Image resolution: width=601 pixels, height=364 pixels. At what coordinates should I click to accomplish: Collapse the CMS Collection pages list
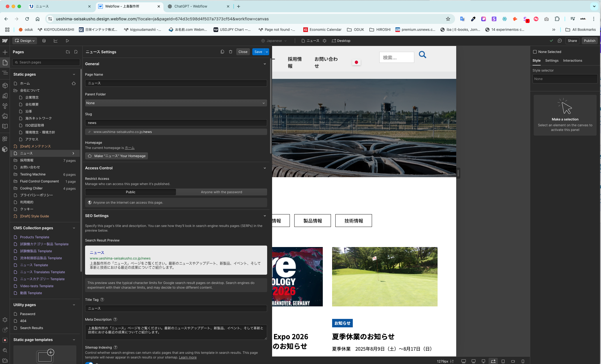[74, 228]
